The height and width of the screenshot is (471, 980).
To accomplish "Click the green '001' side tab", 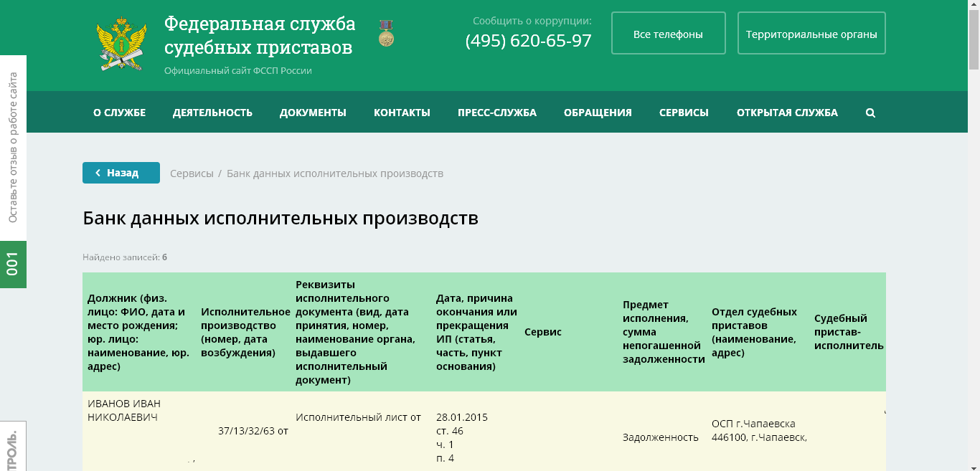I will pyautogui.click(x=13, y=265).
